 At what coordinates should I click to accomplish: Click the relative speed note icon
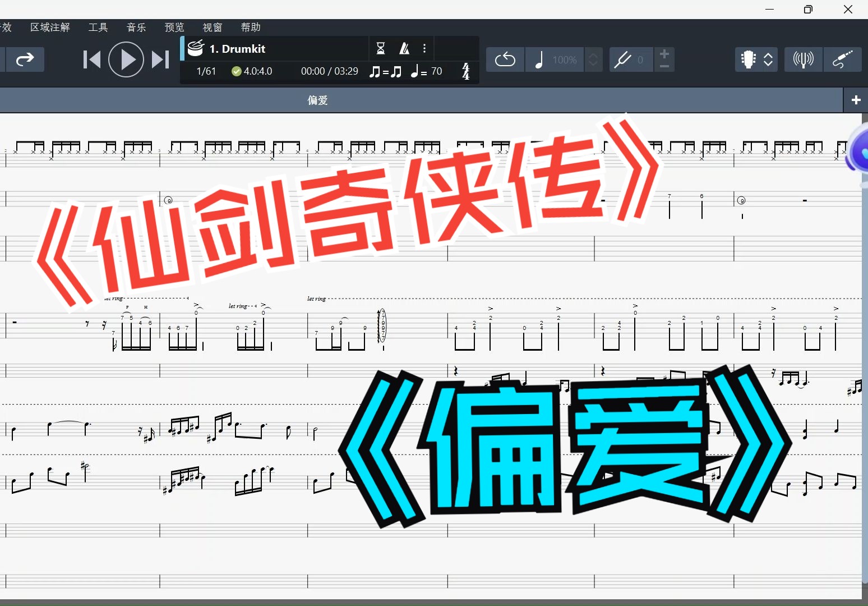pyautogui.click(x=539, y=59)
